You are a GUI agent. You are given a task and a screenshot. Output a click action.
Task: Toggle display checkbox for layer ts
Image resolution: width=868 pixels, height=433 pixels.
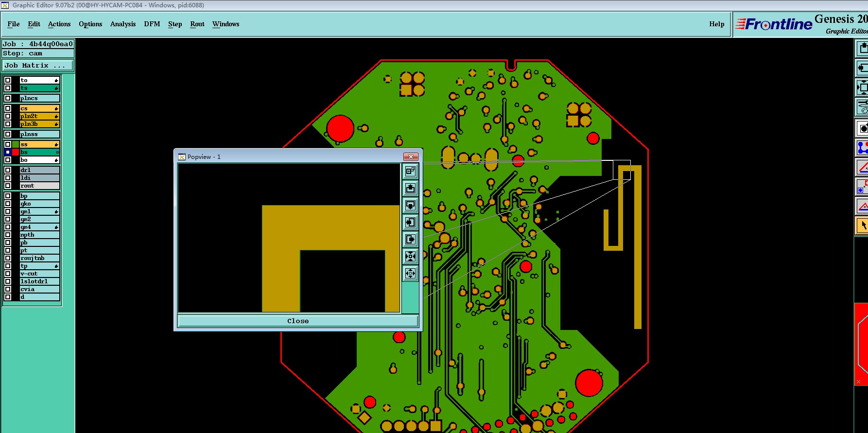tap(8, 88)
